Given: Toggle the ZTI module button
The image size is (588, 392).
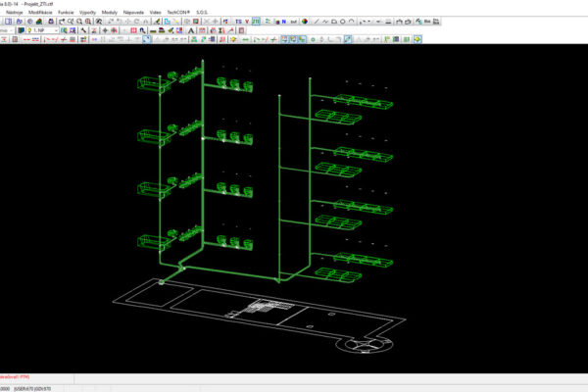Looking at the screenshot, I should point(257,21).
